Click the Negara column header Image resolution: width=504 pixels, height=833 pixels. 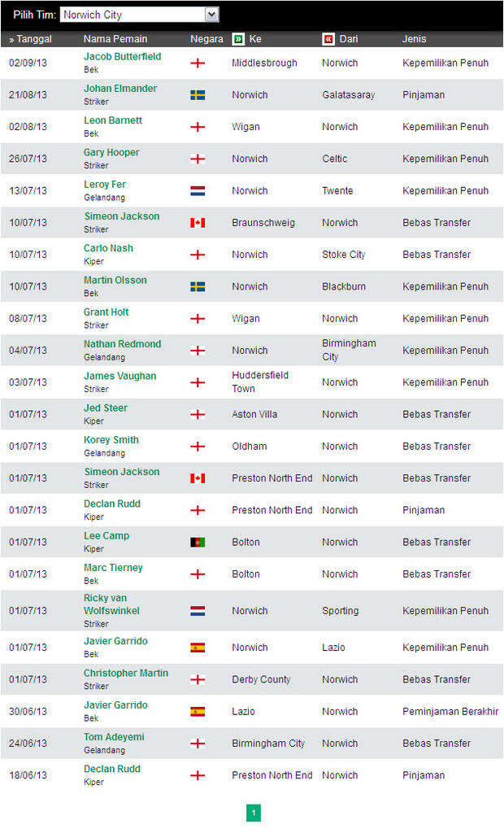click(206, 39)
